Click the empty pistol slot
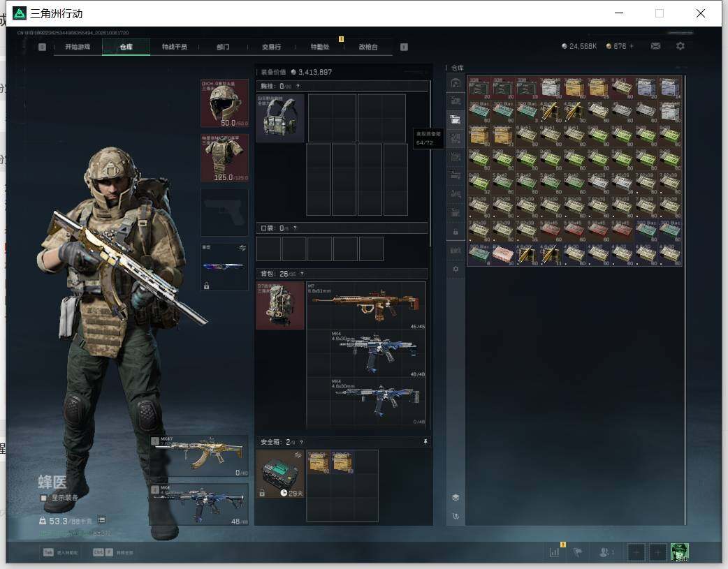Screen dimensions: 728x569 pos(224,212)
